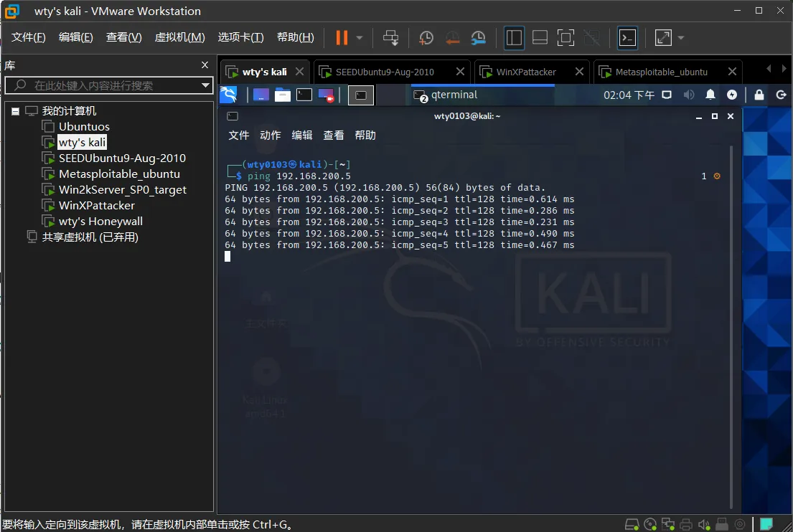Open the 选项卡(T) menu
The height and width of the screenshot is (532, 793).
tap(240, 37)
